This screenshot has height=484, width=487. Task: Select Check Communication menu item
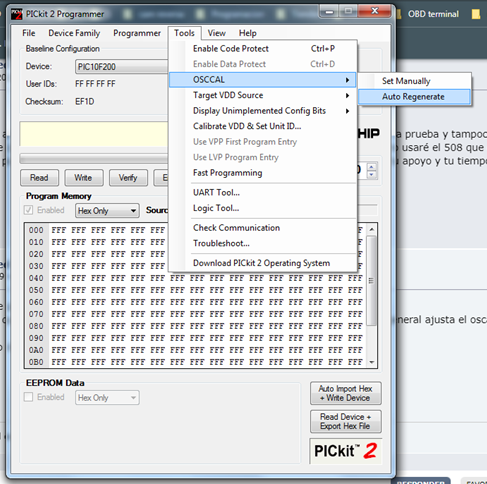click(263, 228)
